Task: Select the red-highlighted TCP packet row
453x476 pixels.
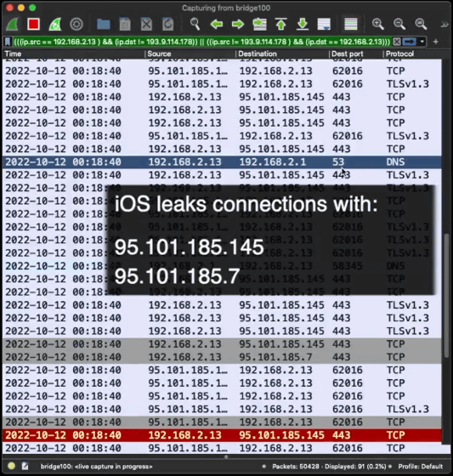Action: tap(222, 435)
